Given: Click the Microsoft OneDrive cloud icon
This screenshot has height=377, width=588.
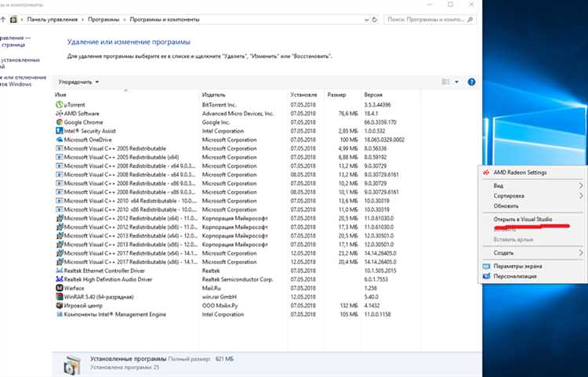Looking at the screenshot, I should 60,140.
